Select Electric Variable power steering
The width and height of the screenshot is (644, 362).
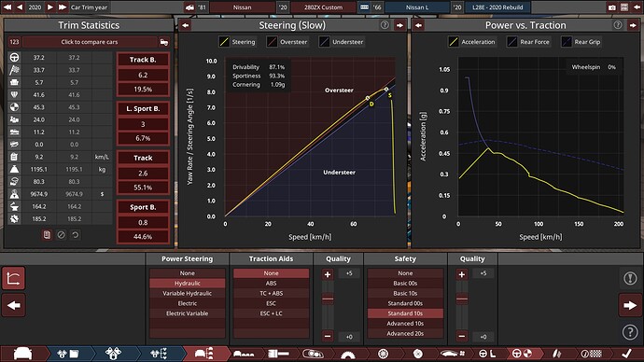tap(188, 313)
